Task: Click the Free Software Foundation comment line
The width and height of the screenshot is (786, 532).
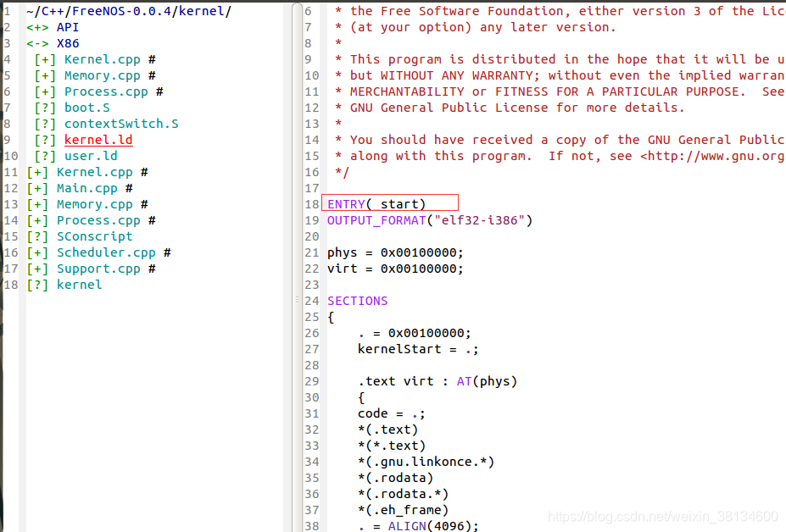Action: pyautogui.click(x=560, y=11)
